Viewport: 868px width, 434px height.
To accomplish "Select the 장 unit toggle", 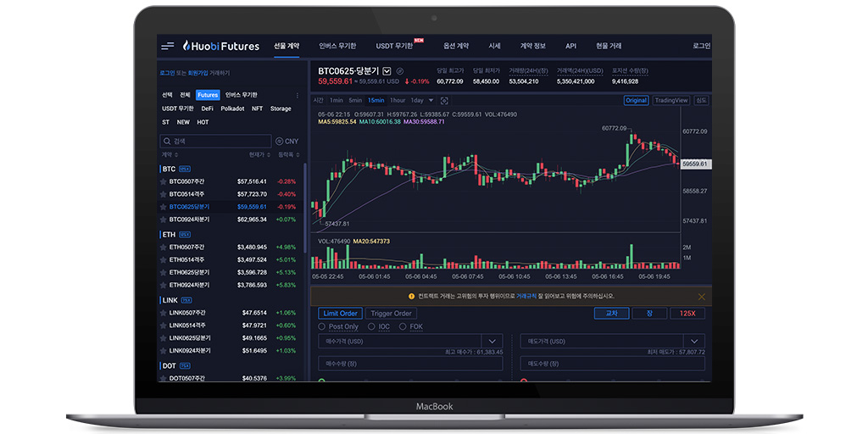I will coord(649,314).
